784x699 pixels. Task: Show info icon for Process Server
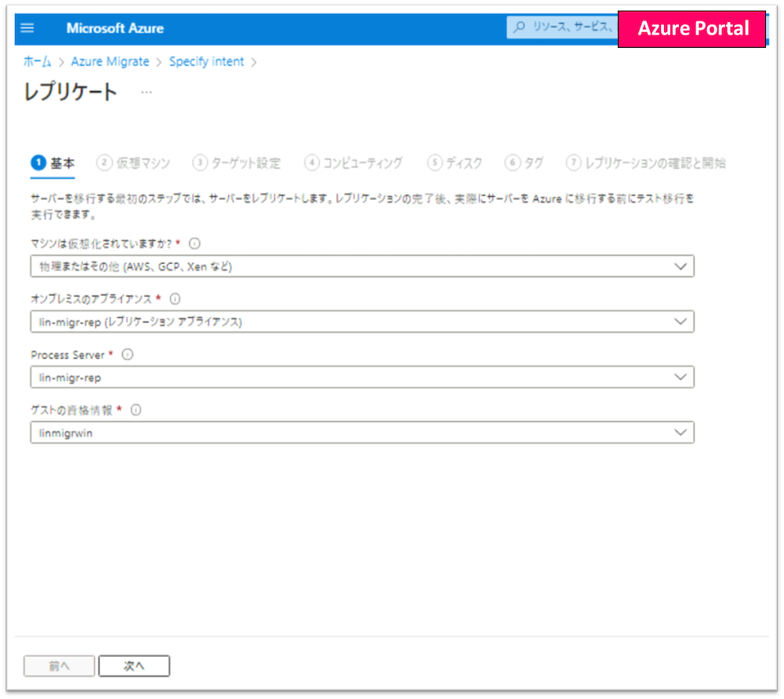128,355
